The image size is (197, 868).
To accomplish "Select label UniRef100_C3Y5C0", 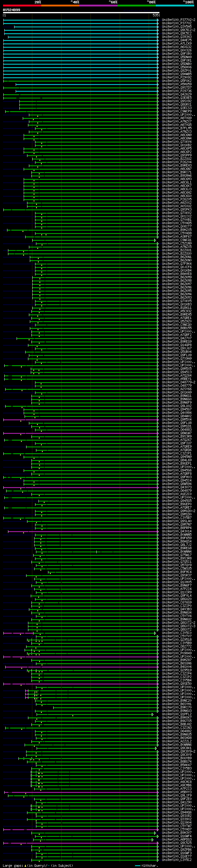I will [x=177, y=633].
